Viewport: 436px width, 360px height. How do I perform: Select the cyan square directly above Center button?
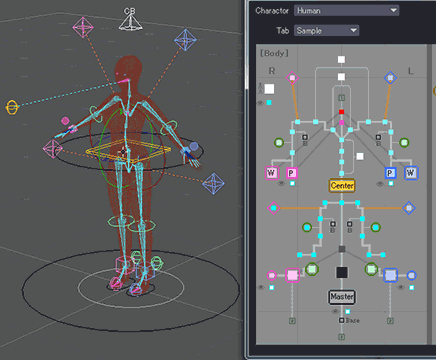tap(342, 174)
